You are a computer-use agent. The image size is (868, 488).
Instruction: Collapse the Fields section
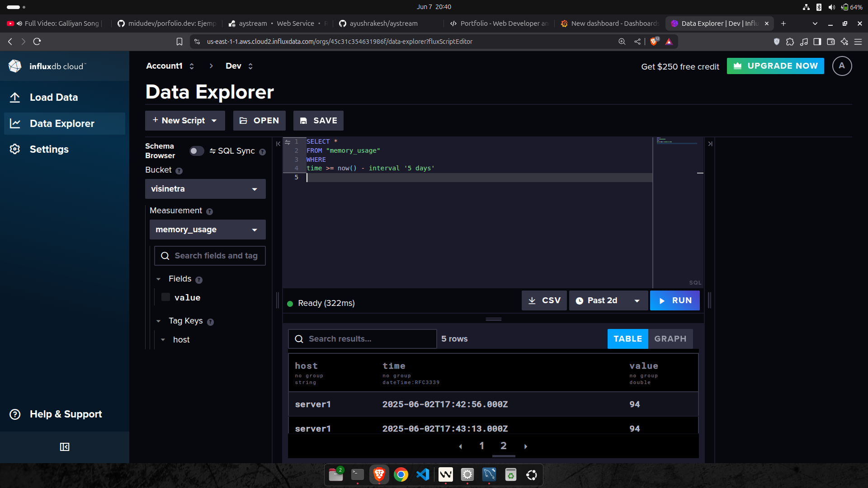point(158,279)
